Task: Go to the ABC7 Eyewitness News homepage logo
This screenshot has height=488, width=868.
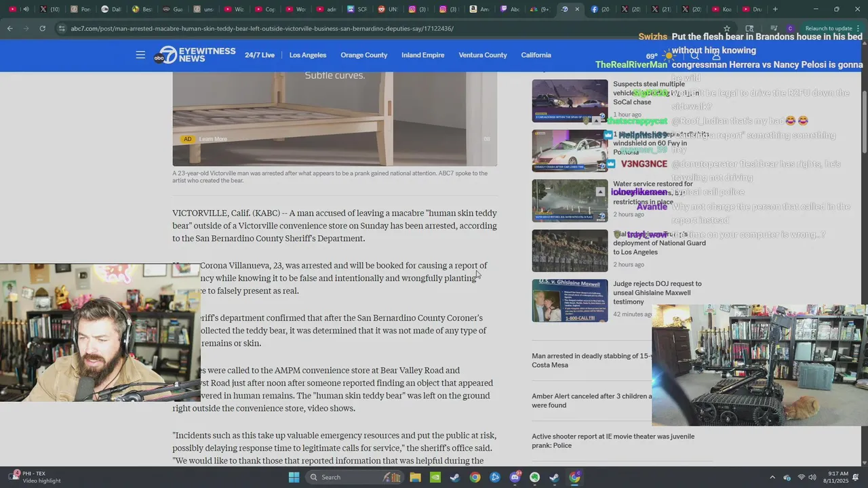Action: pos(195,55)
